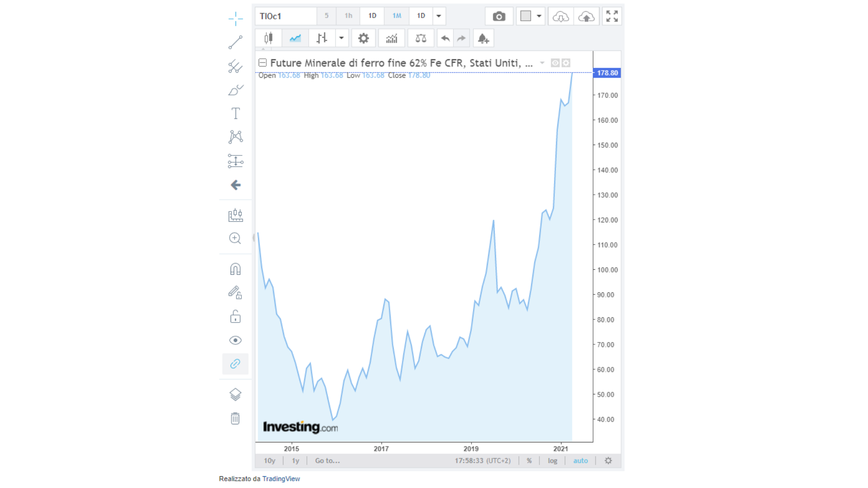Screen dimensions: 868x488
Task: Create an alert with bell icon
Action: point(483,38)
